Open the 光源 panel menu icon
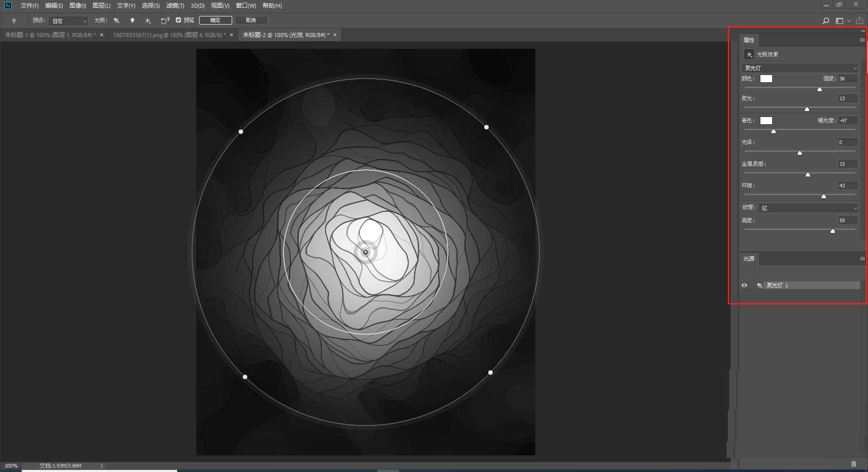868x472 pixels. pyautogui.click(x=862, y=259)
